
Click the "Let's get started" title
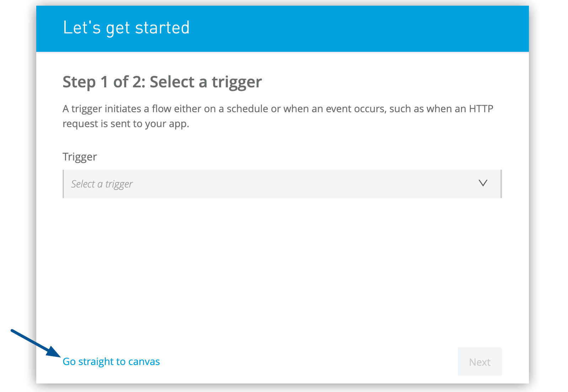pyautogui.click(x=126, y=28)
